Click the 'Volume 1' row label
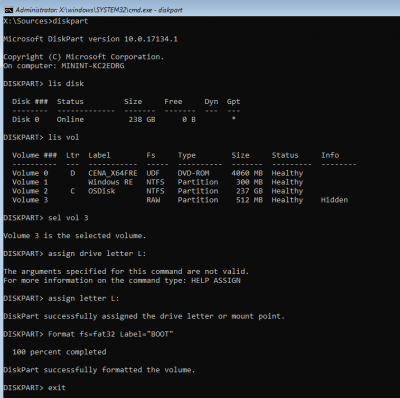 click(x=30, y=182)
